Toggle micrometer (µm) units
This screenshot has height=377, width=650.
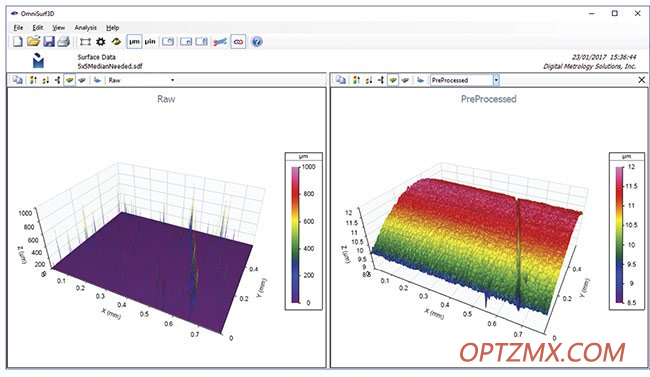[134, 41]
